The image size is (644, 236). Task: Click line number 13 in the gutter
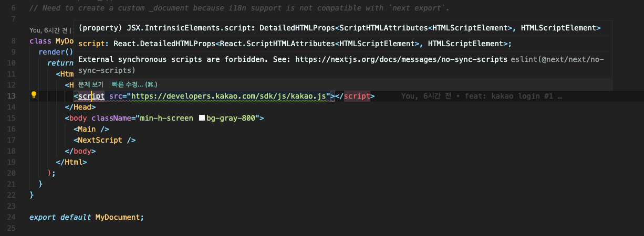13,96
